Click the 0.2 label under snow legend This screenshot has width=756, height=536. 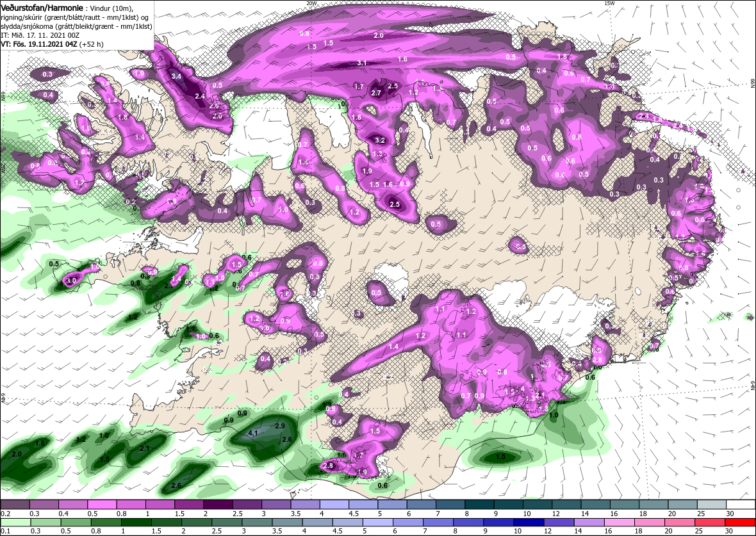[6, 514]
